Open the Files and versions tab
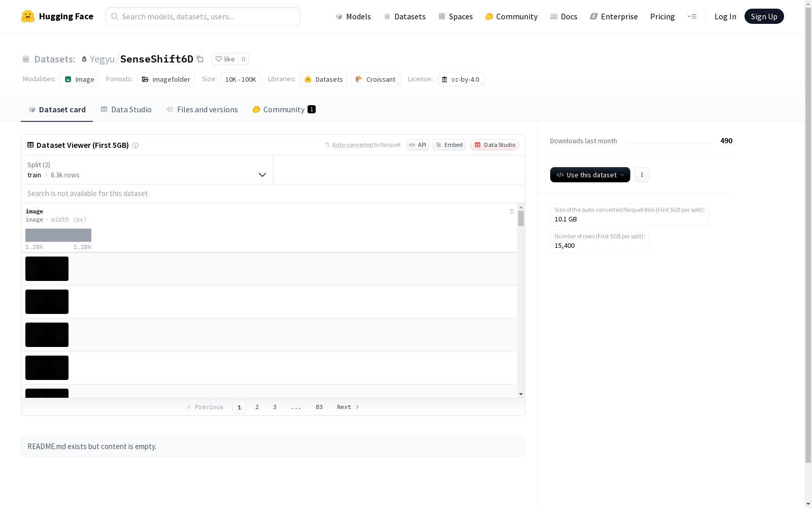The image size is (812, 508). tap(202, 110)
